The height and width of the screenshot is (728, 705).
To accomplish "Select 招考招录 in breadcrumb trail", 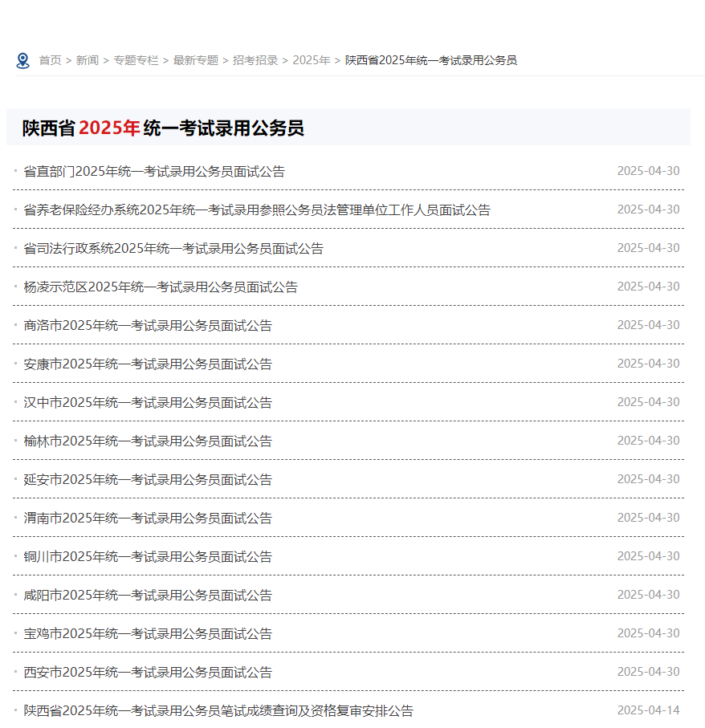I will tap(255, 61).
